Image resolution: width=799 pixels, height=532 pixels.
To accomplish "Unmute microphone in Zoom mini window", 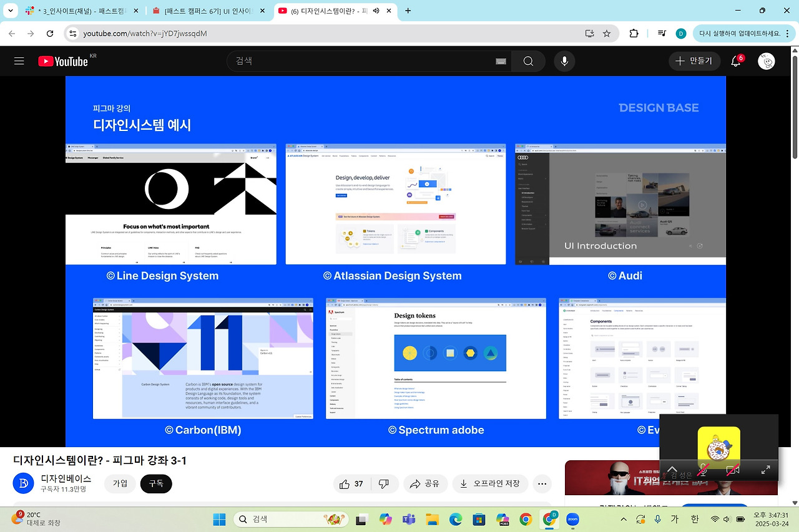I will [703, 470].
